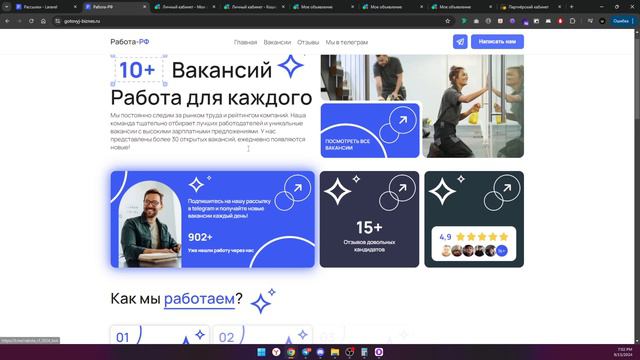The height and width of the screenshot is (360, 640).
Task: Click the 'Написать нам' button
Action: 497,42
